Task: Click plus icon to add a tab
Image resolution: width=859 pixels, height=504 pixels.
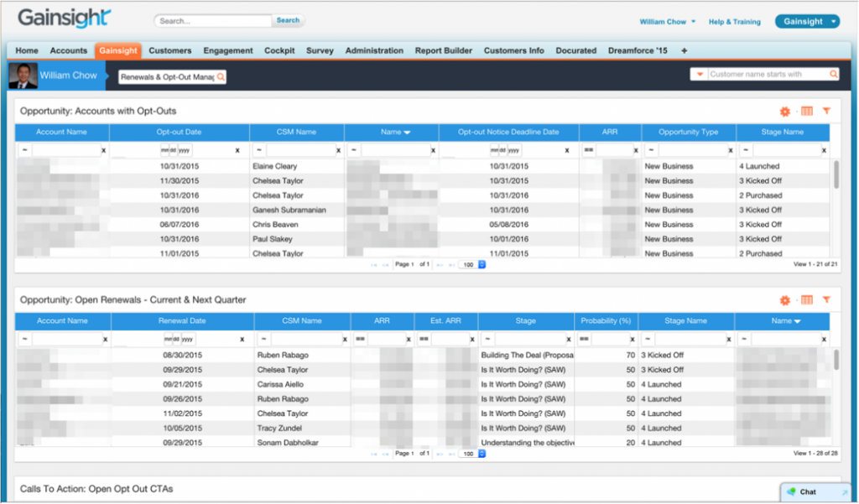Action: pyautogui.click(x=685, y=50)
